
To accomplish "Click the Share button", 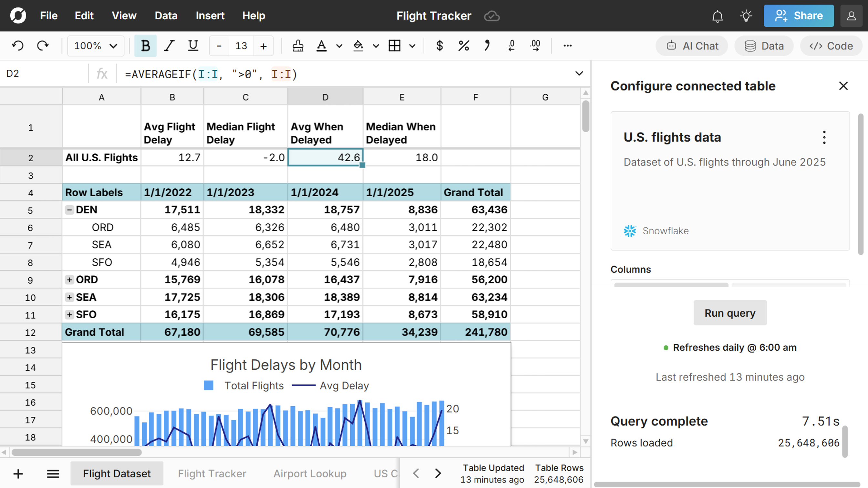I will click(799, 16).
